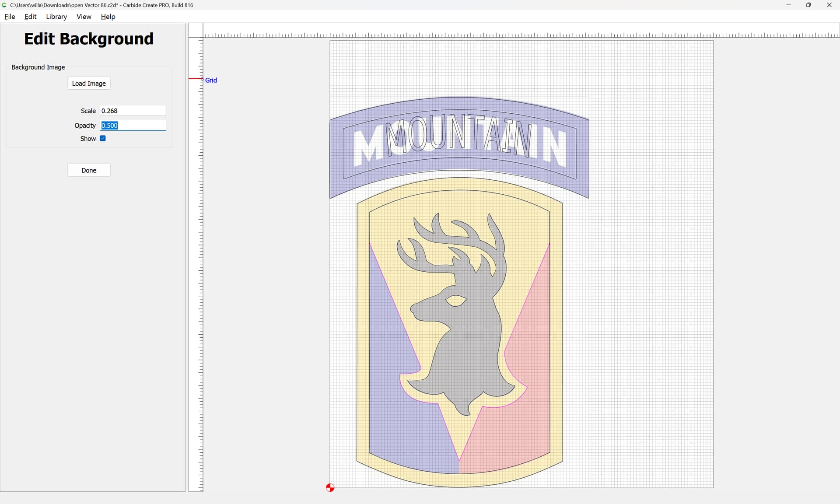The width and height of the screenshot is (840, 504).
Task: Minimize the Carbide Create window
Action: (x=788, y=5)
